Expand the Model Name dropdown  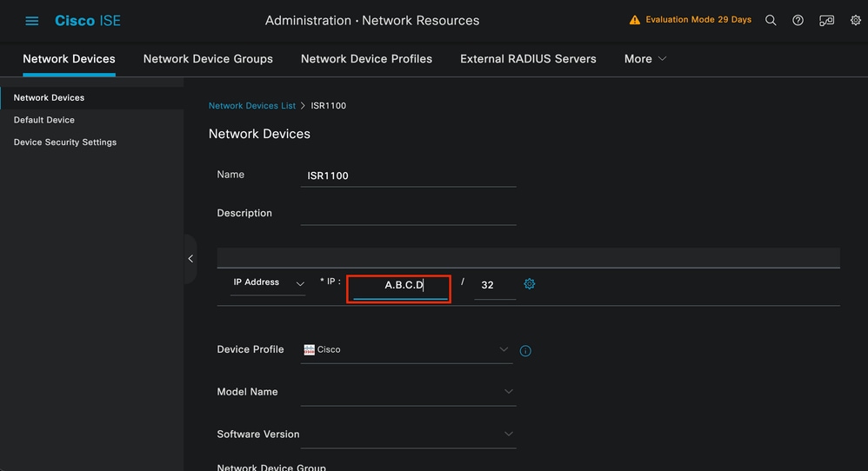coord(508,391)
